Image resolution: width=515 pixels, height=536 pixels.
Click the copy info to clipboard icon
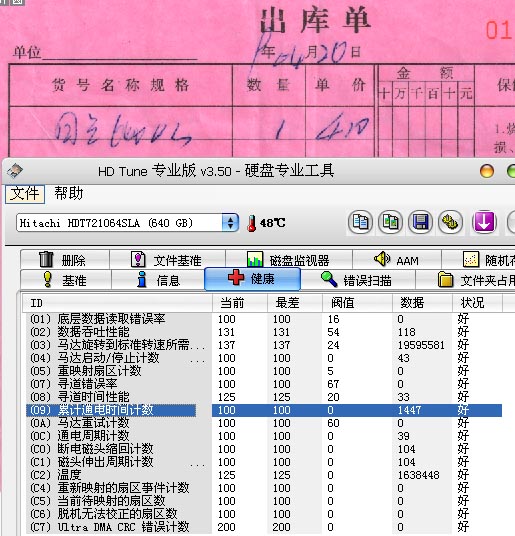[x=360, y=223]
